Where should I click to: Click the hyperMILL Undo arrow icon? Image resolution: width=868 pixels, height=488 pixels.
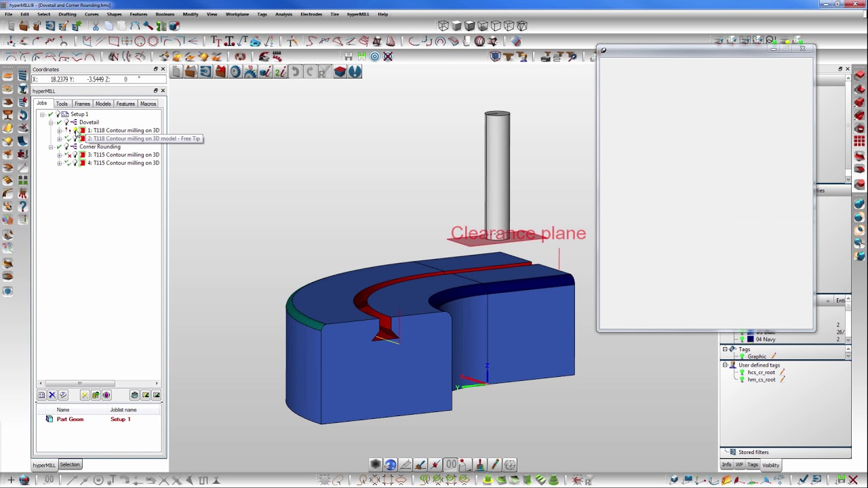coord(296,72)
